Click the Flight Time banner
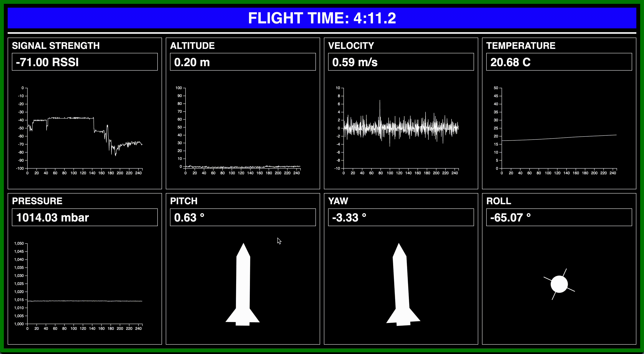Image resolution: width=644 pixels, height=354 pixels. [322, 18]
